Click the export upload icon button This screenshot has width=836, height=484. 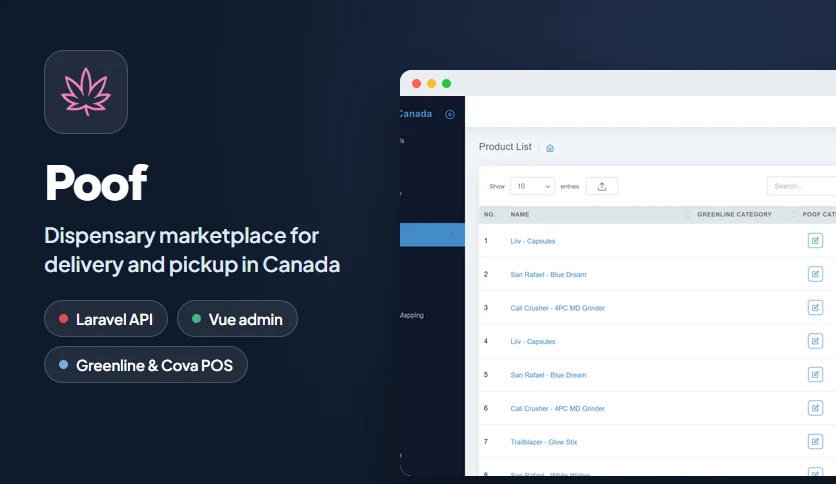602,186
